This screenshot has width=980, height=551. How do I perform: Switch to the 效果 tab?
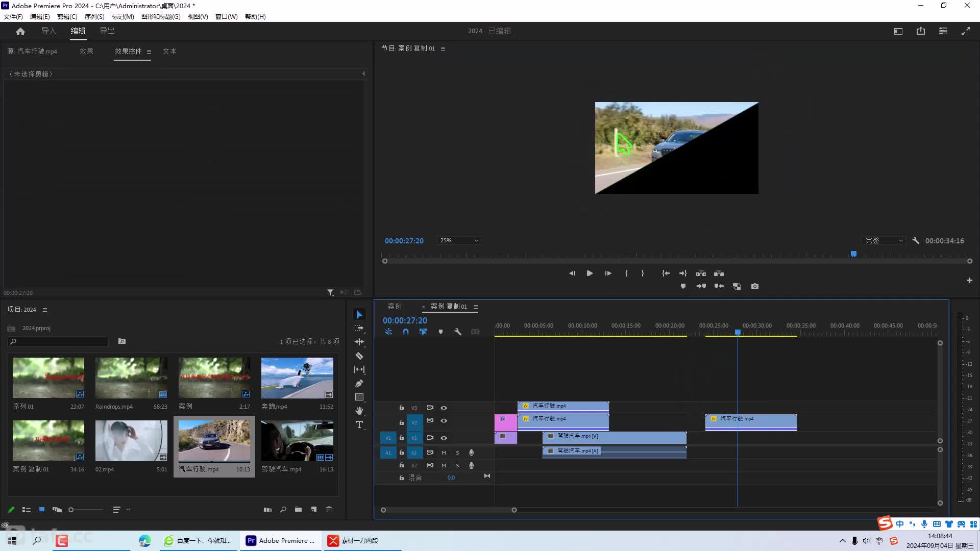pyautogui.click(x=86, y=51)
